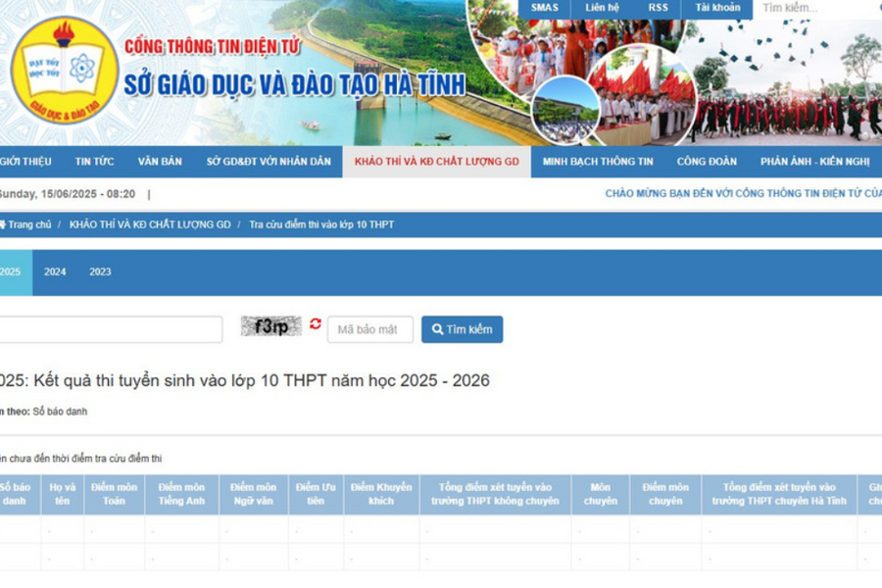Select the 2025 results tab
Viewport: 882px width, 588px height.
click(10, 272)
